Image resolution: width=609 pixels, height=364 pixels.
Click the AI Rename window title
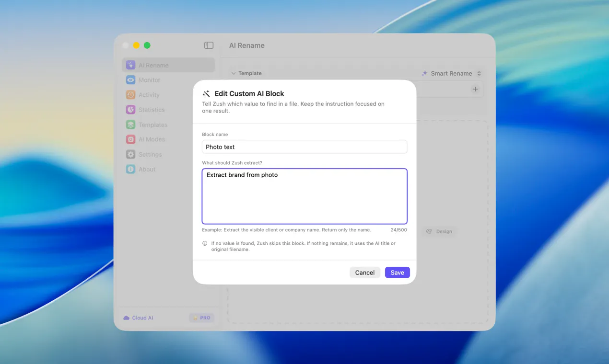tap(247, 45)
